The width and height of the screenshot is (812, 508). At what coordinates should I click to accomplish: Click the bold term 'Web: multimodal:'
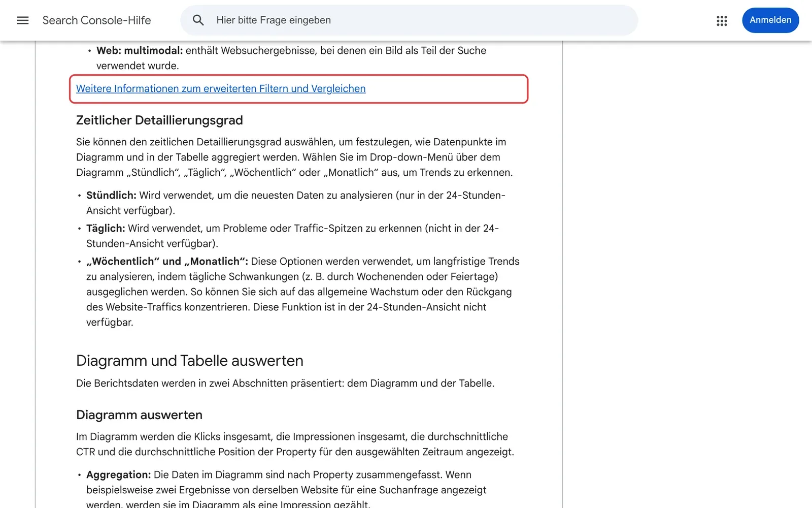pos(140,50)
